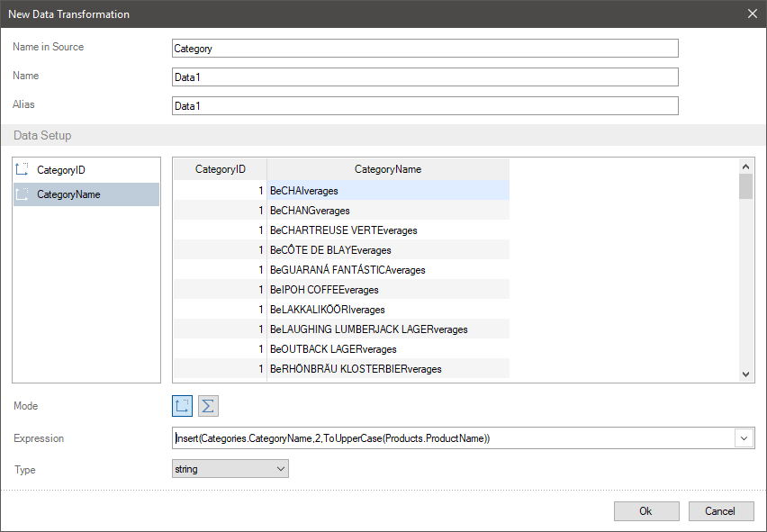The image size is (767, 532).
Task: Expand the Expression dropdown arrow
Action: [744, 438]
